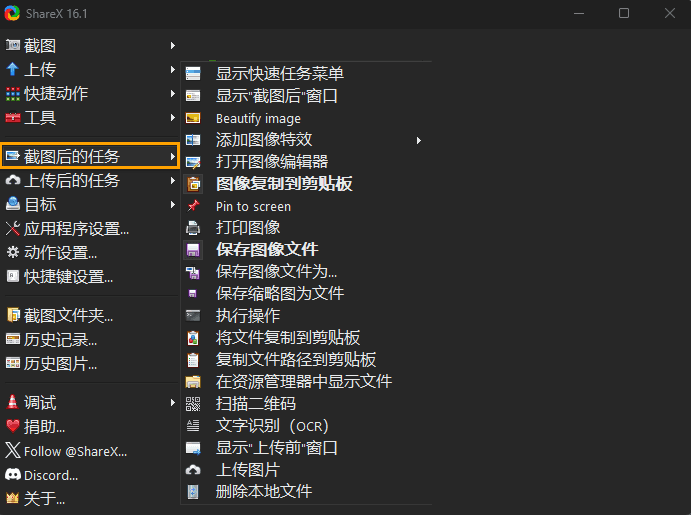This screenshot has height=515, width=691.
Task: Expand the 添加图像特效 submenu arrow
Action: 419,140
